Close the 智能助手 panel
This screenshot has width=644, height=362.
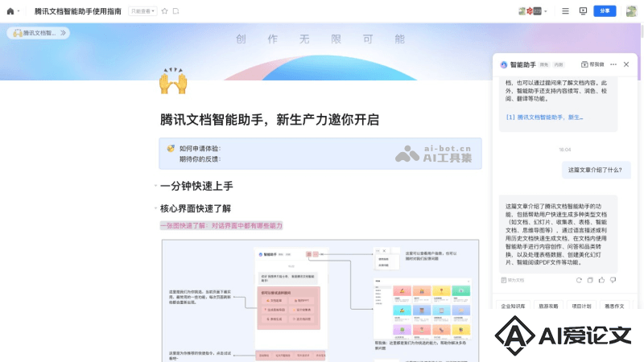point(626,64)
